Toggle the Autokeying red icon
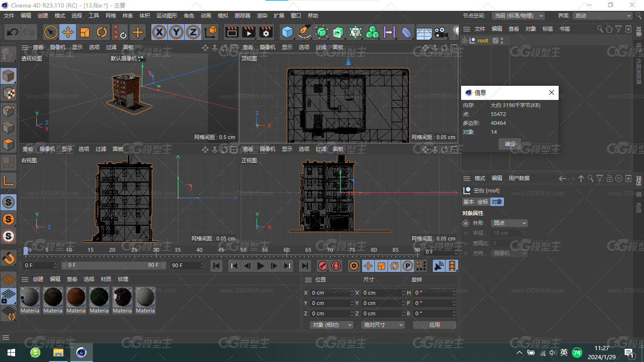This screenshot has width=644, height=362. [336, 266]
